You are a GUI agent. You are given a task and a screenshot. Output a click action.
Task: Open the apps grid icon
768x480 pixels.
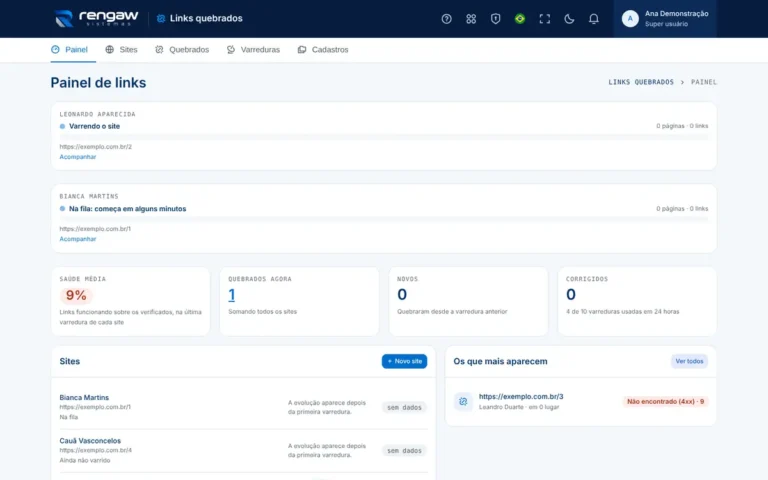tap(471, 19)
